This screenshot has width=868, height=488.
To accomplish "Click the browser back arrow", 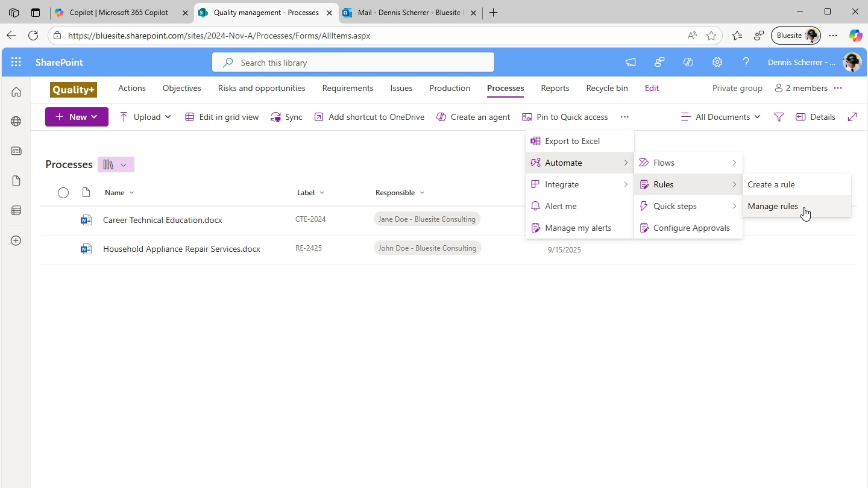I will [11, 36].
